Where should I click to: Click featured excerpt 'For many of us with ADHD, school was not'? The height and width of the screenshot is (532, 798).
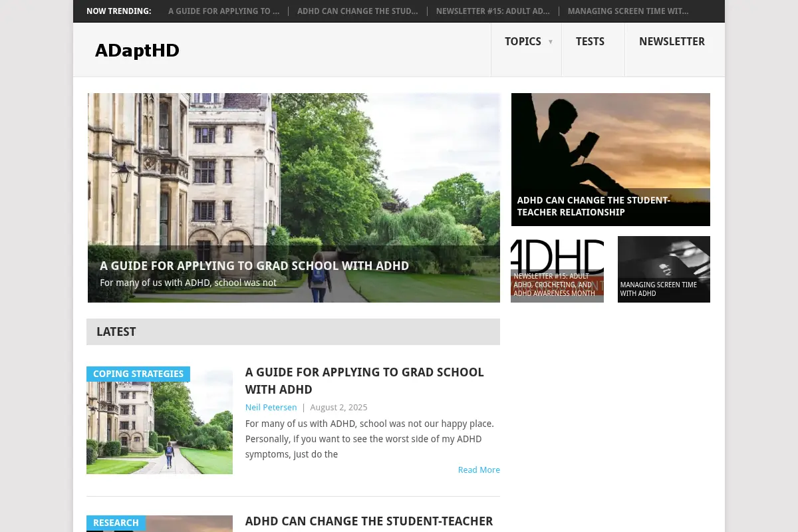(x=188, y=283)
